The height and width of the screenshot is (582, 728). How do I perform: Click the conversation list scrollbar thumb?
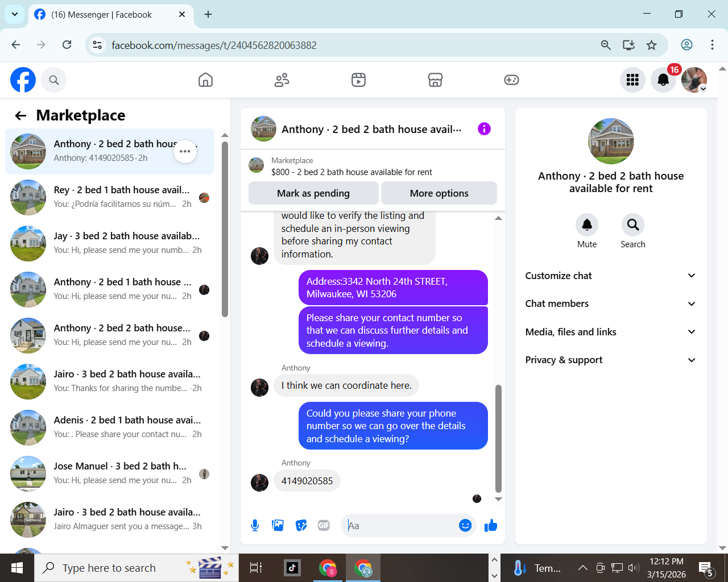pos(225,229)
